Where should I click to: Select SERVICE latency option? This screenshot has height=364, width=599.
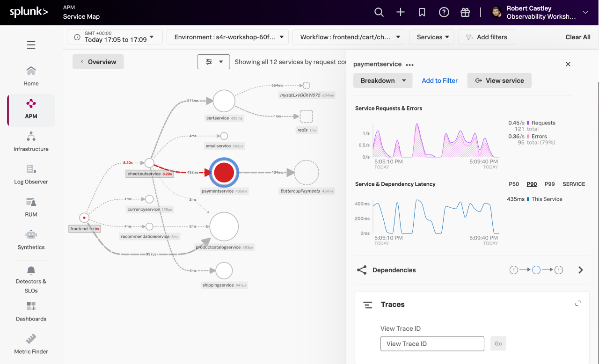[x=574, y=184]
